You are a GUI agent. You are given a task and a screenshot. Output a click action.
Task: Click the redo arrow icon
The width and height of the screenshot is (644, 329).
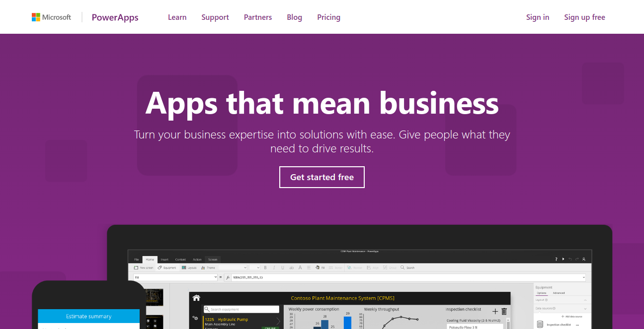(x=577, y=259)
